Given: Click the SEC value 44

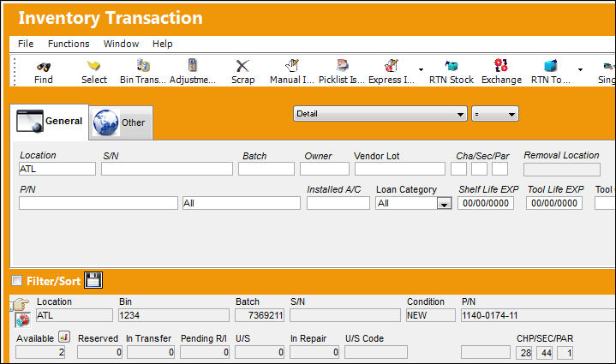Looking at the screenshot, I should (x=546, y=353).
